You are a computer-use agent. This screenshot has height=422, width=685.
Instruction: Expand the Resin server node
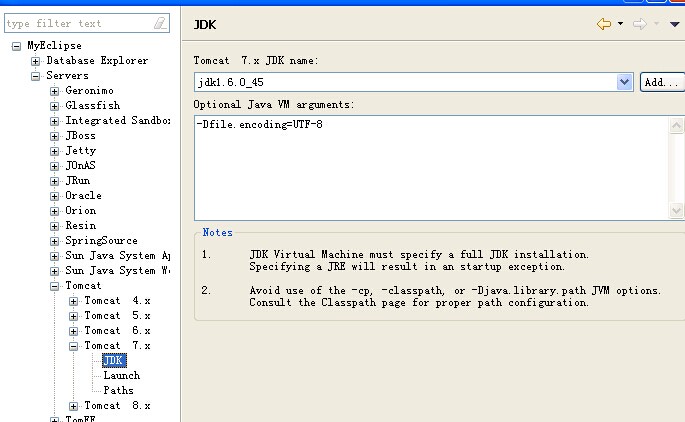click(54, 226)
